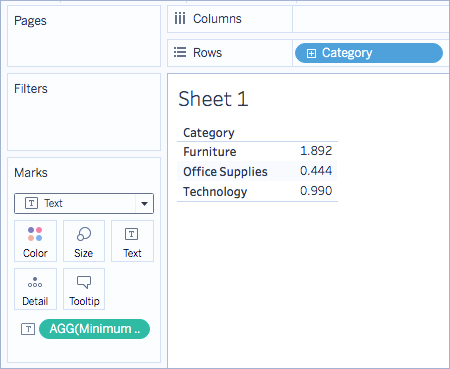Click the Detail button in Marks card
Screen dimensions: 450x369
click(x=35, y=289)
